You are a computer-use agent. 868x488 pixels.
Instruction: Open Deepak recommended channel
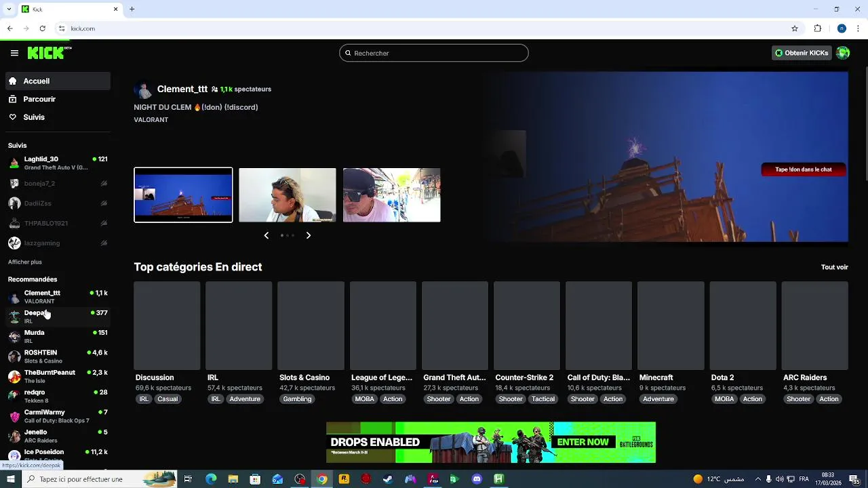click(58, 317)
